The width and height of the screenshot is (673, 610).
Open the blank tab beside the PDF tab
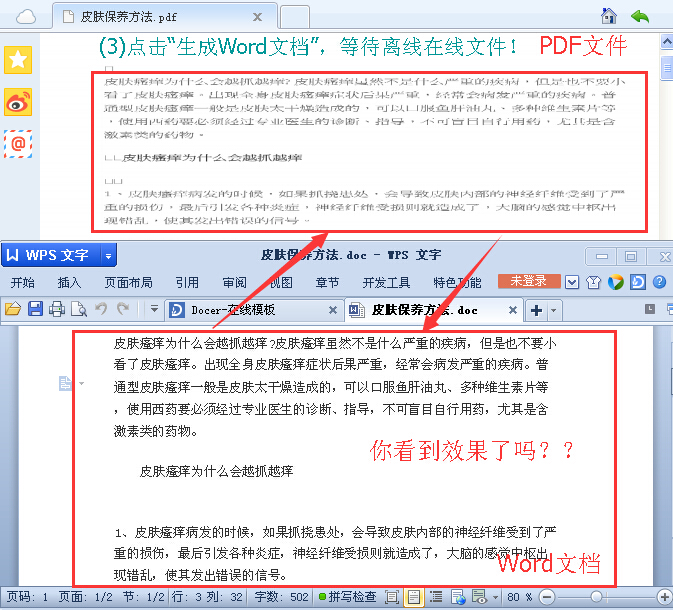pyautogui.click(x=294, y=17)
